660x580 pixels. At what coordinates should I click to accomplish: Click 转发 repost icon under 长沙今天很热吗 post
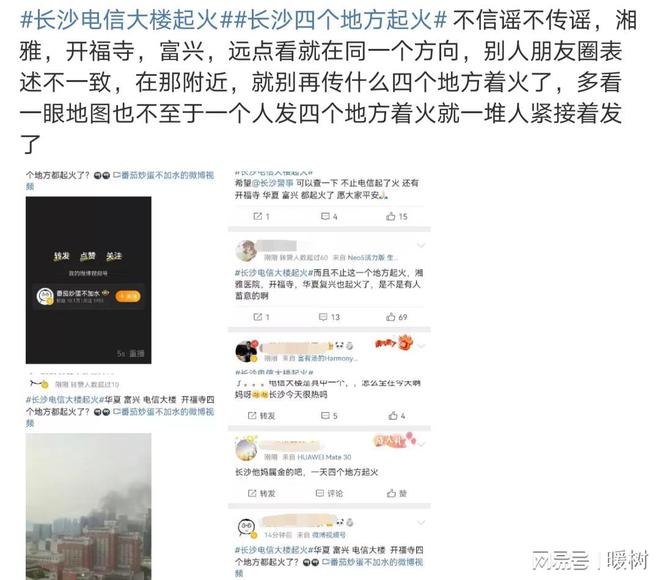(x=252, y=416)
